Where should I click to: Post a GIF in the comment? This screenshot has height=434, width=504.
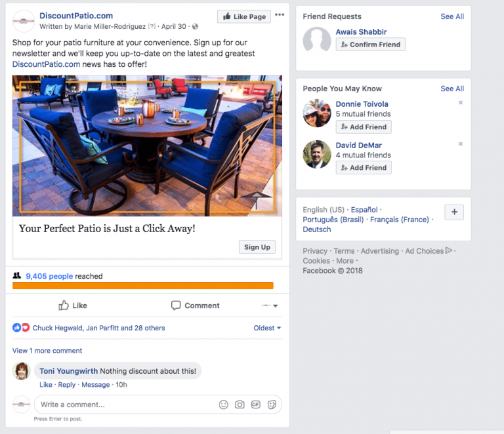(x=255, y=404)
